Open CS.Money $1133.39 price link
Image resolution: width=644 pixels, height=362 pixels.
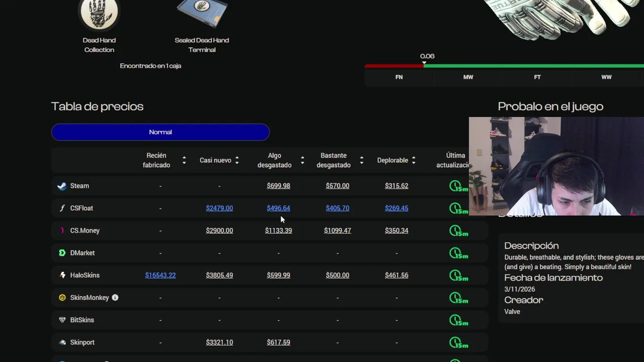(x=278, y=231)
